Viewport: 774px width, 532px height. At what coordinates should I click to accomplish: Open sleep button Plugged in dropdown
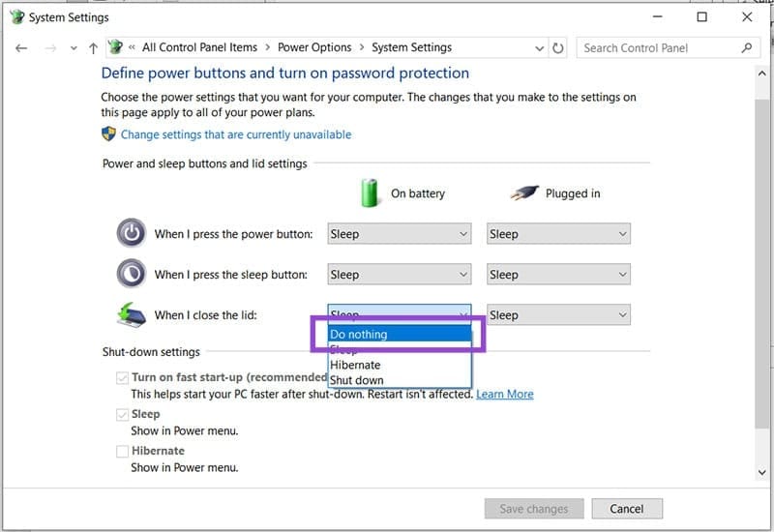[558, 275]
